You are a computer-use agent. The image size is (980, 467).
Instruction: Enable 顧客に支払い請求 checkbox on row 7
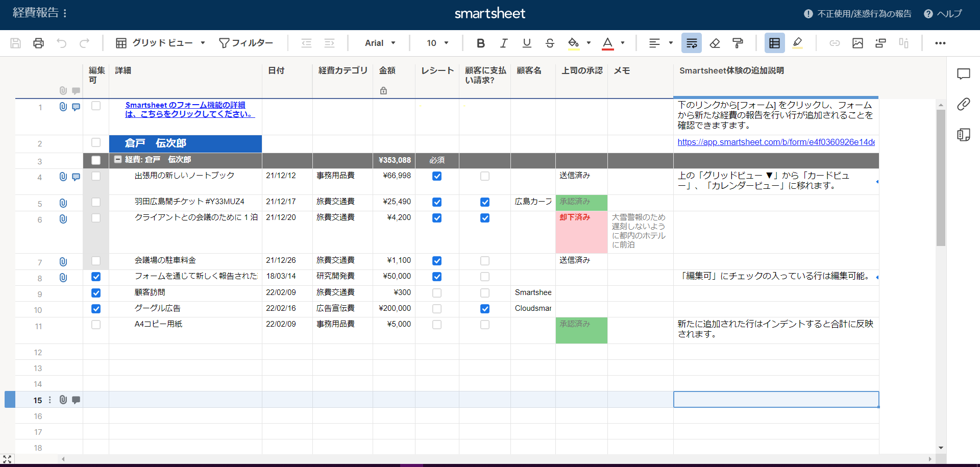click(x=485, y=261)
